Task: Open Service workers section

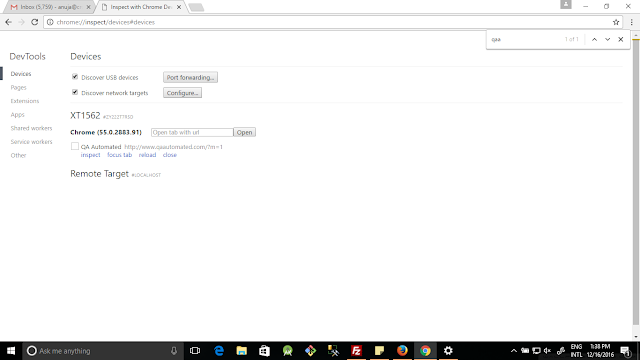Action: (x=31, y=142)
